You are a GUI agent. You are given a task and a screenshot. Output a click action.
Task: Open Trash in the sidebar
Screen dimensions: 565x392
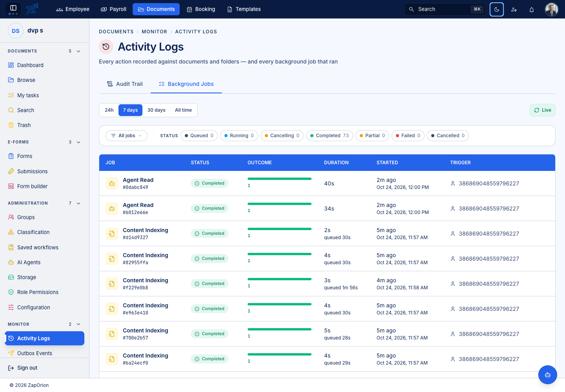click(x=45, y=125)
